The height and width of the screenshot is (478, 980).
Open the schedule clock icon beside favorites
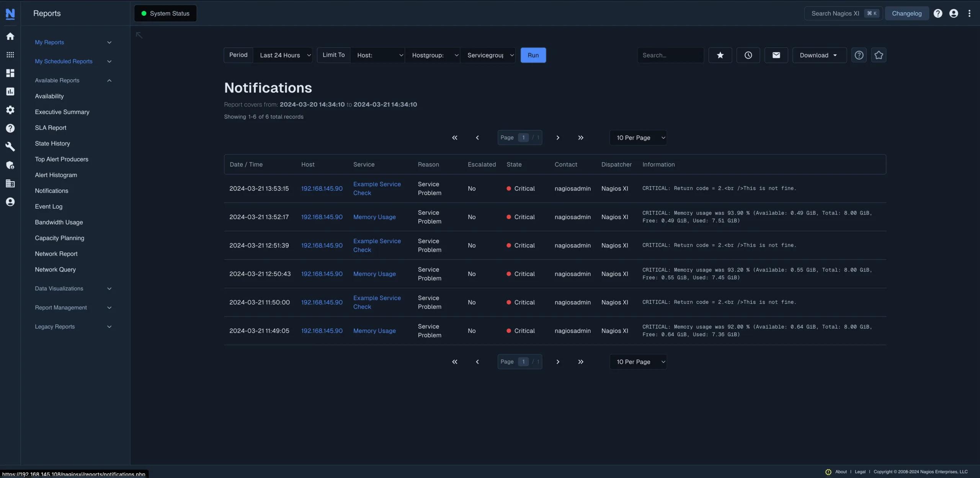click(x=748, y=55)
